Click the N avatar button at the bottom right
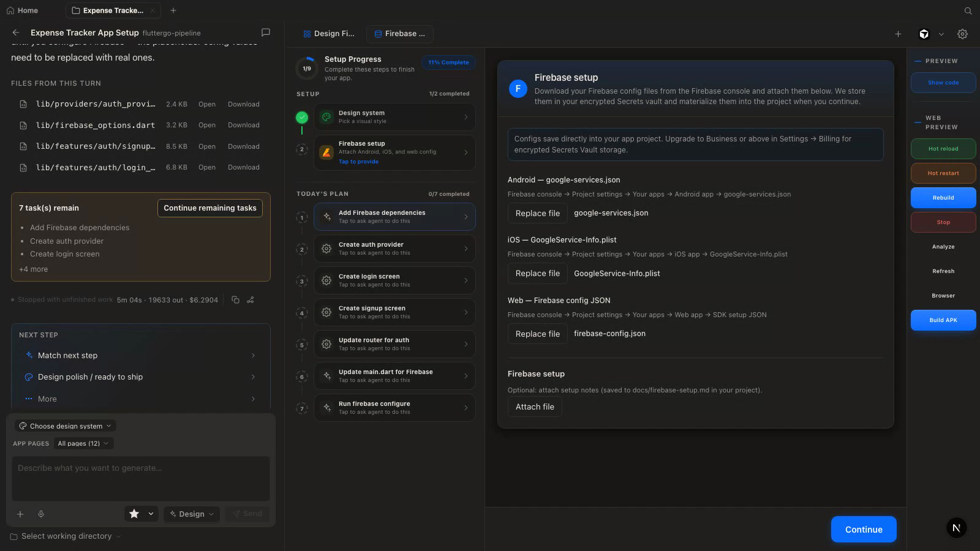Screen dimensions: 980x551 pos(956,528)
